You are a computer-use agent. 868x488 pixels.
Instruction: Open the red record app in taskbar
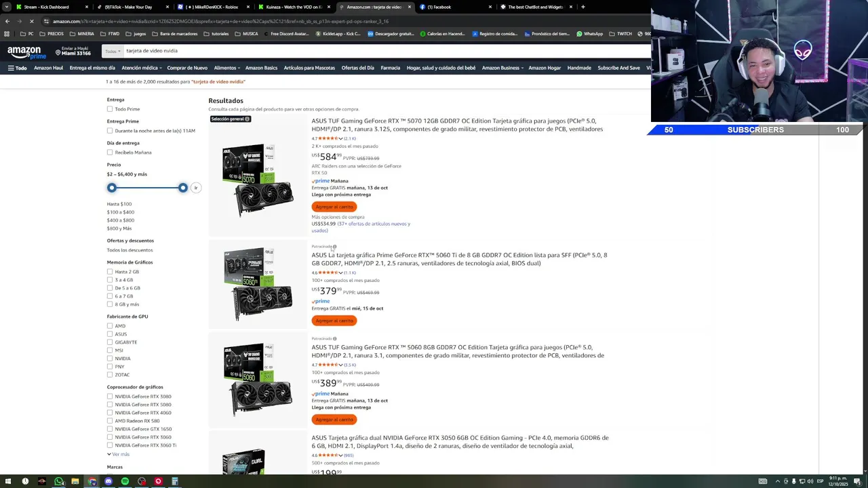coord(158,481)
